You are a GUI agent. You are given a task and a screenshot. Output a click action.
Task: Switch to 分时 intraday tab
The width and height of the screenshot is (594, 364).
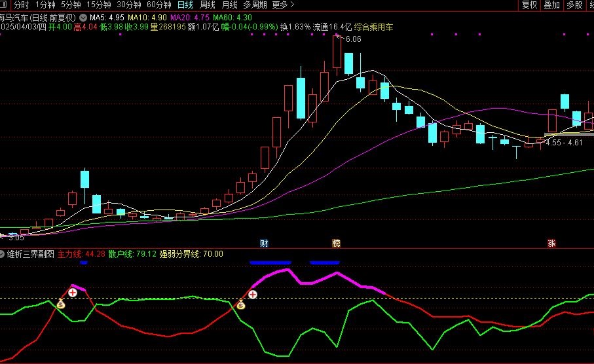click(x=21, y=5)
